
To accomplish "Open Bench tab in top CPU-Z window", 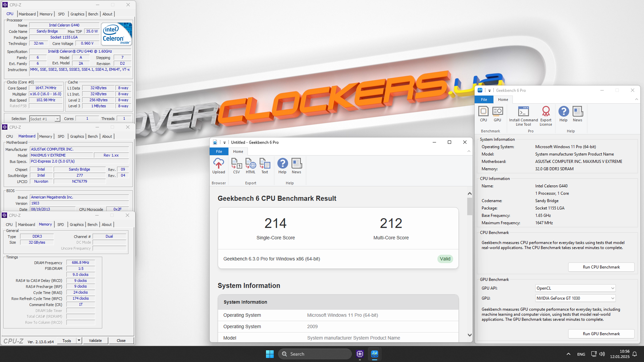I will (x=93, y=14).
